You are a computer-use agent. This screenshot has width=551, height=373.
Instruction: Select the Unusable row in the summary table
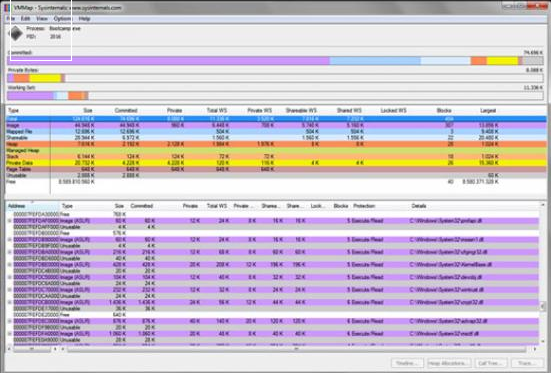pyautogui.click(x=276, y=175)
